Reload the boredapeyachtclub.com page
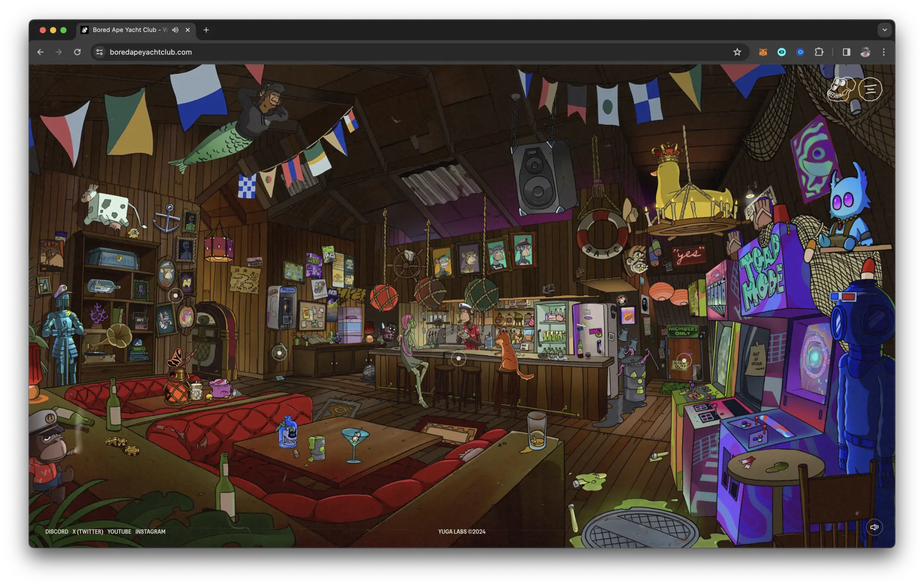The width and height of the screenshot is (924, 586). (77, 52)
